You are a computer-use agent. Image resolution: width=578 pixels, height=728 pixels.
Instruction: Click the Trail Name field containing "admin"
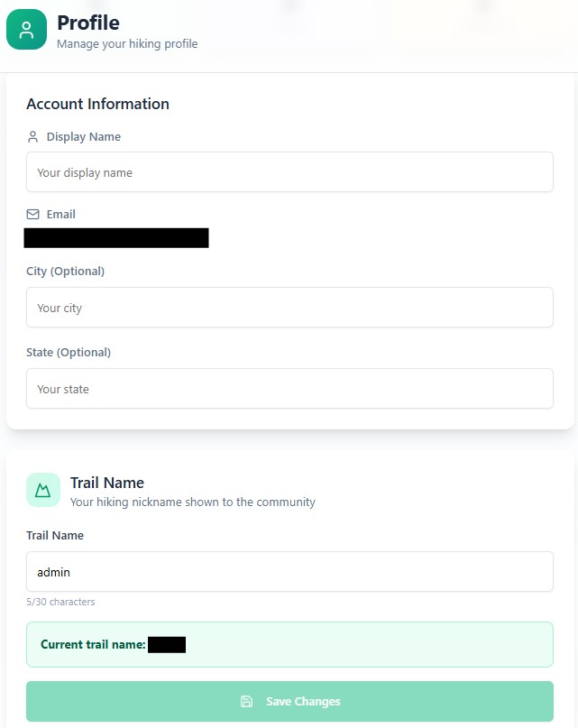(x=289, y=572)
